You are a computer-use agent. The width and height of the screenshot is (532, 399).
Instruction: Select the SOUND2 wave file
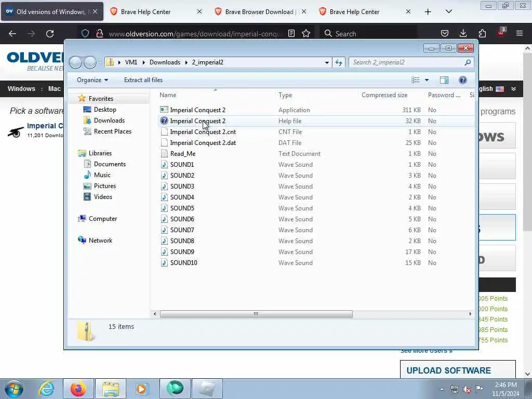coord(182,175)
